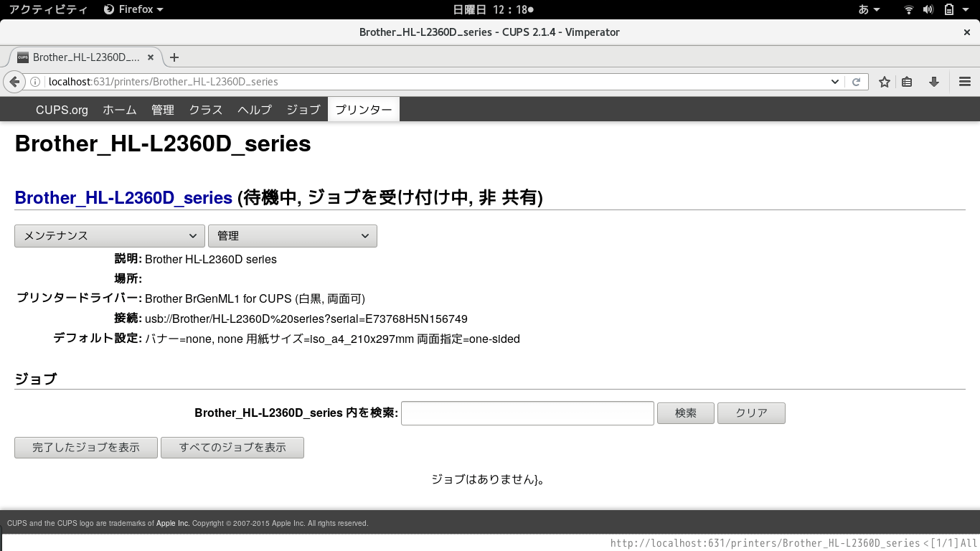Screen dimensions: 980x551
Task: Select the プリンター navigation tab
Action: coord(364,110)
